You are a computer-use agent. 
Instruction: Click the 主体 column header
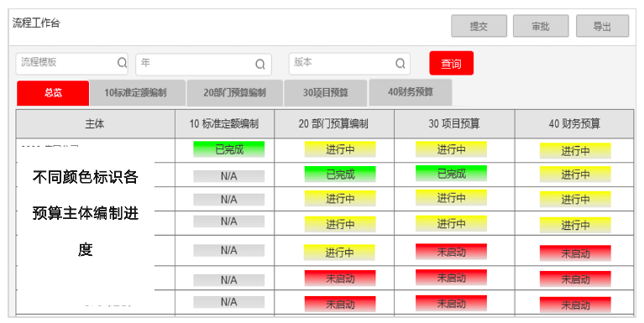click(x=95, y=123)
